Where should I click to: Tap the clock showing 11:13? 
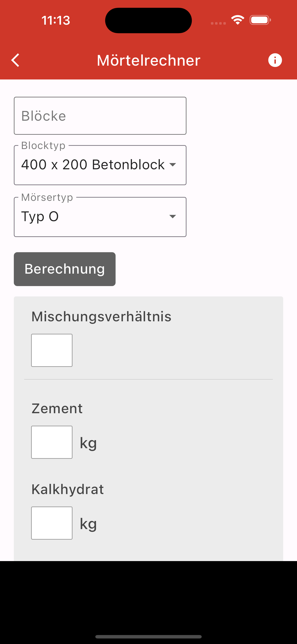click(x=56, y=20)
